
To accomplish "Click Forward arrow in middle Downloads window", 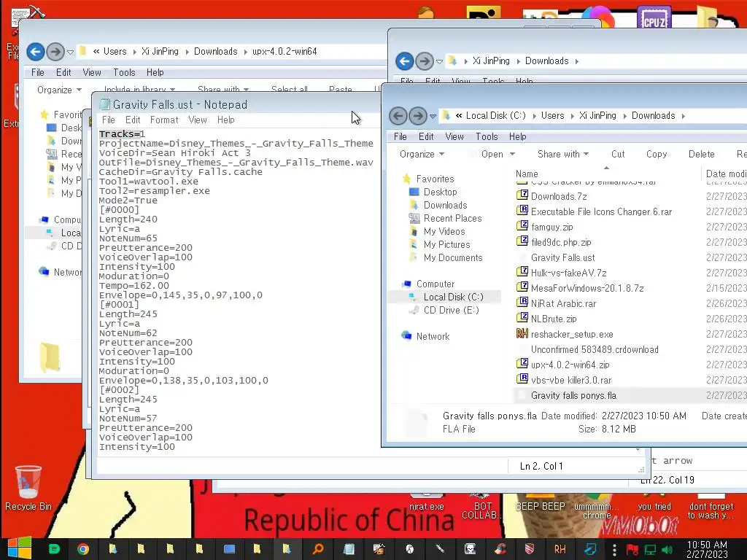I will tap(424, 61).
